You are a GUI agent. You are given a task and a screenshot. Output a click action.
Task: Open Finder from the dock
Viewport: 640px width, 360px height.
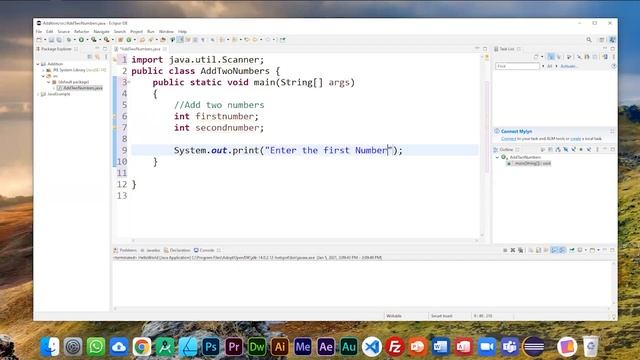coord(50,347)
